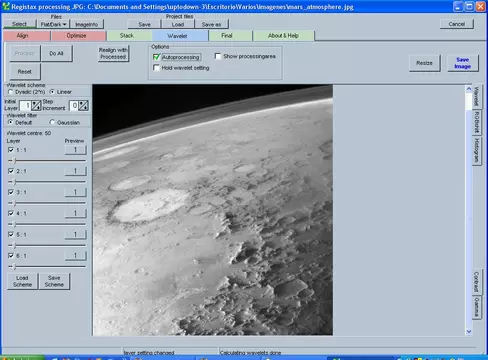Uncheck wavelet layer 3:1
Viewport: 488px width, 360px height.
[11, 192]
